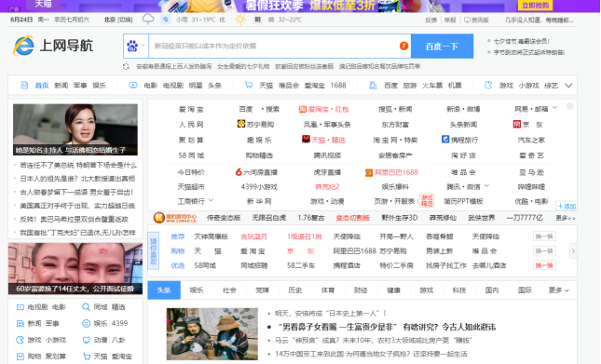Screen dimensions: 601x364
Task: Open headline 男看鼻子女看嘴
Action: (387, 327)
